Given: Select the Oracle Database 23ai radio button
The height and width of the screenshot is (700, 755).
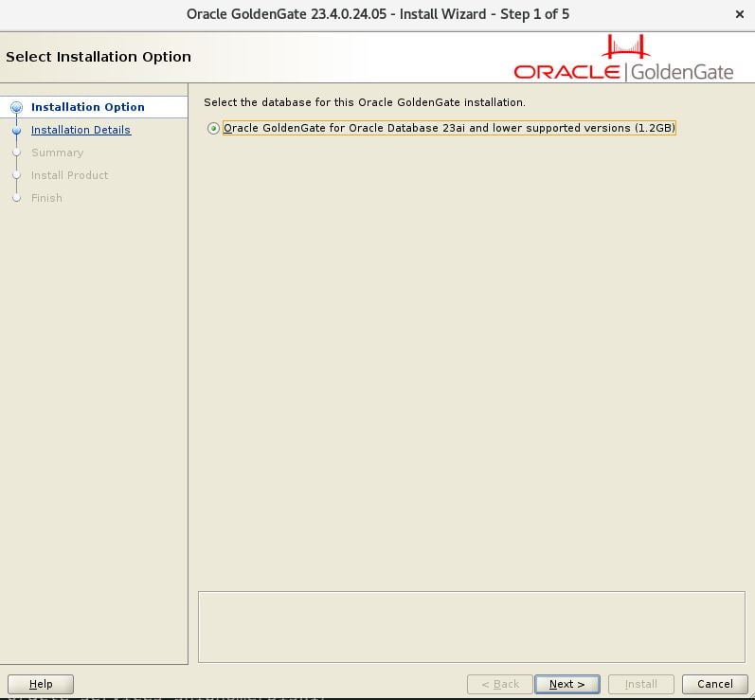Looking at the screenshot, I should pos(213,128).
